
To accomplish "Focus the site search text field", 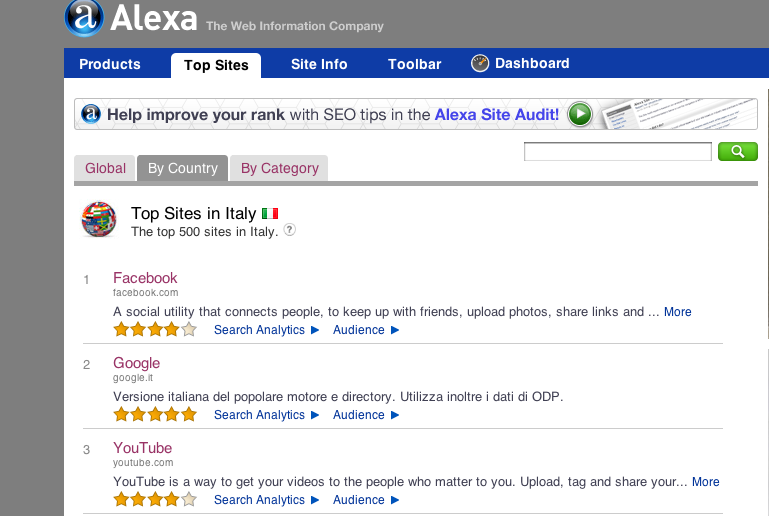I will pyautogui.click(x=617, y=152).
